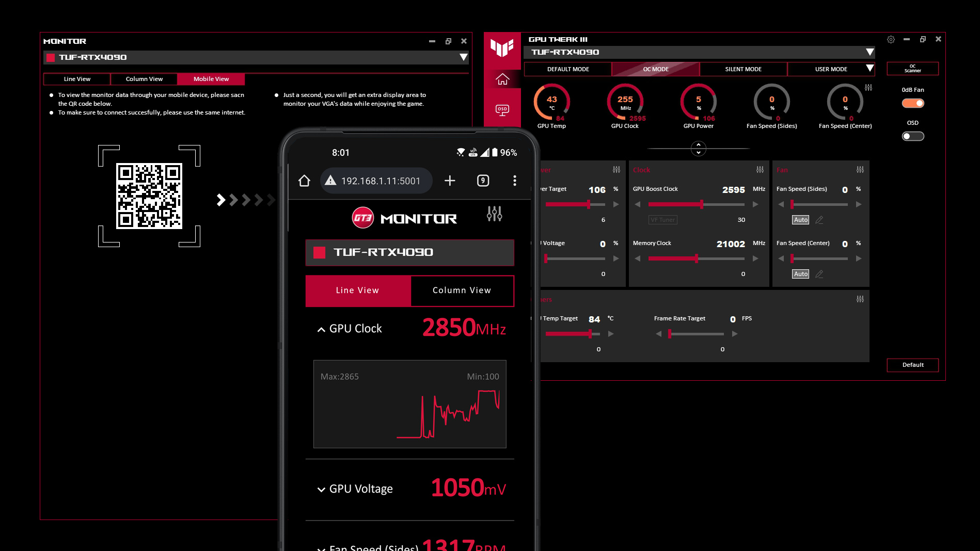Screen dimensions: 980x551
Task: Click edit pencil icon for Fan Speed (Sides)
Action: pyautogui.click(x=819, y=220)
